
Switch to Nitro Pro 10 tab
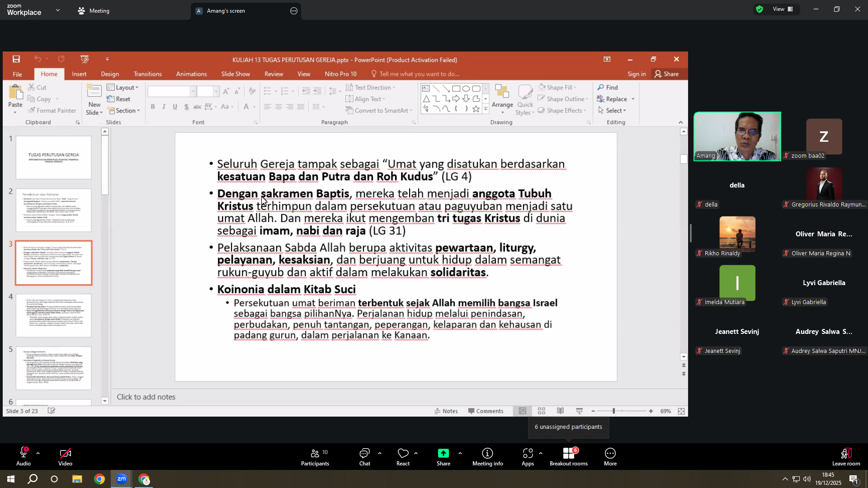pos(340,74)
